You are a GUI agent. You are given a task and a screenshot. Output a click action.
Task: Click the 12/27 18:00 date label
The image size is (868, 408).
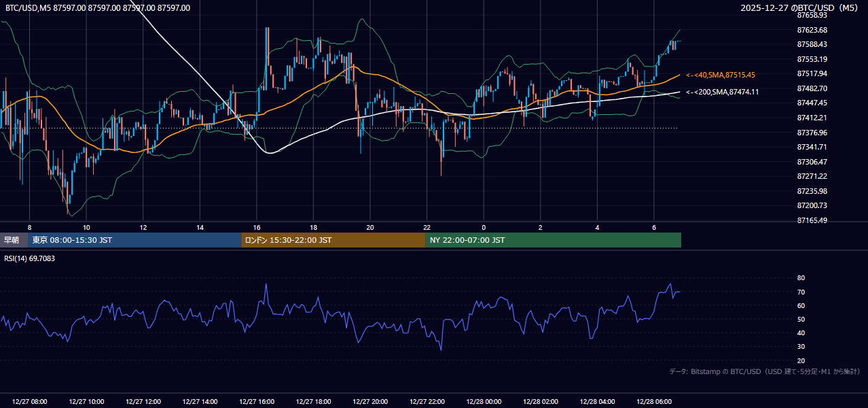314,402
